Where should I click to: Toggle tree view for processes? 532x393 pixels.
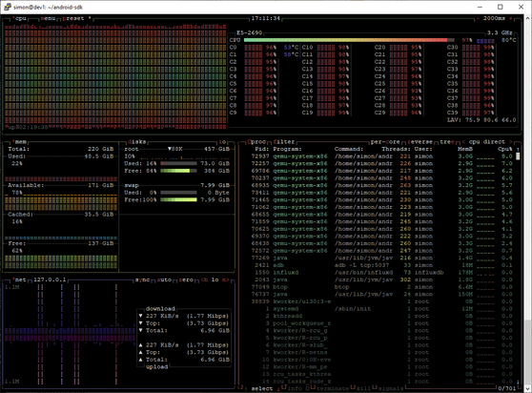(x=447, y=142)
